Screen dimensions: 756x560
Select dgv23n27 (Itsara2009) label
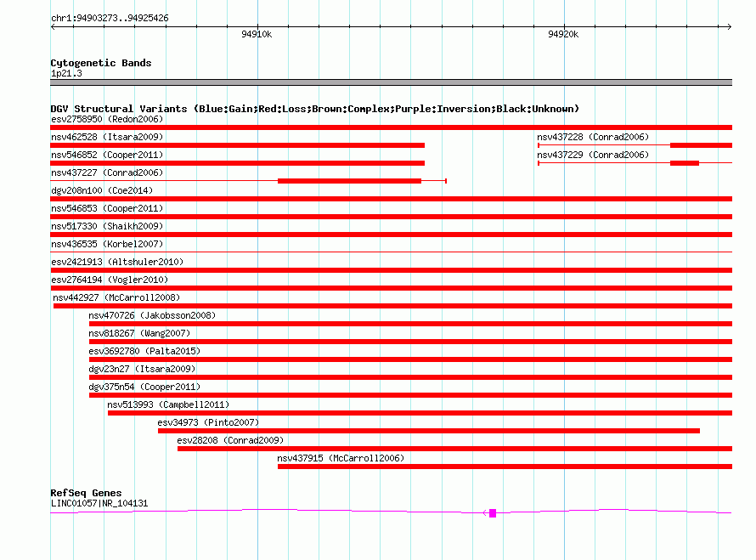click(142, 369)
